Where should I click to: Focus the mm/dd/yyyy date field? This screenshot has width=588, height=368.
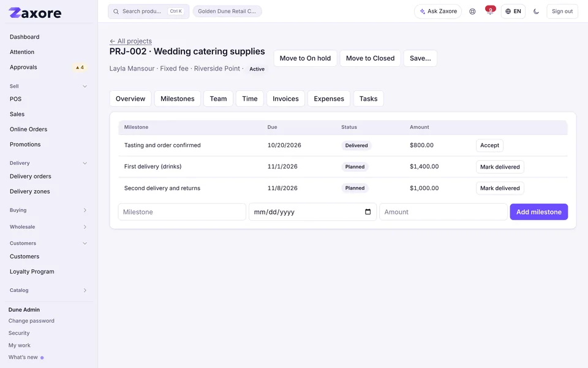[x=312, y=212]
